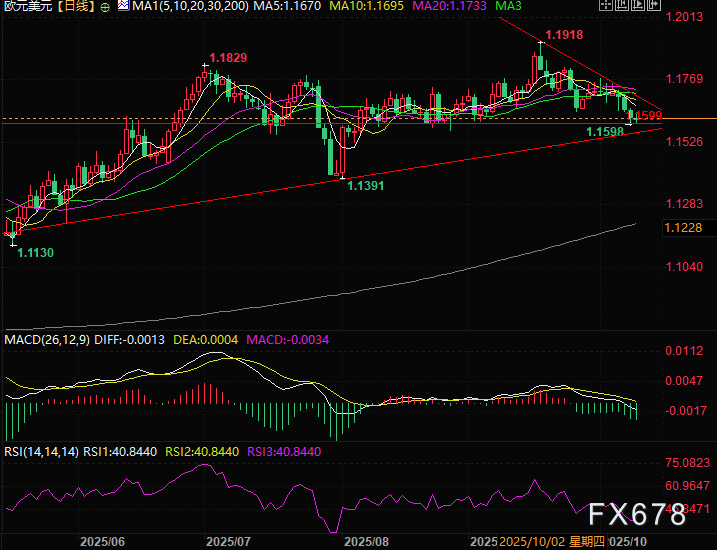Click the 1.1391 low price marker

pos(367,186)
